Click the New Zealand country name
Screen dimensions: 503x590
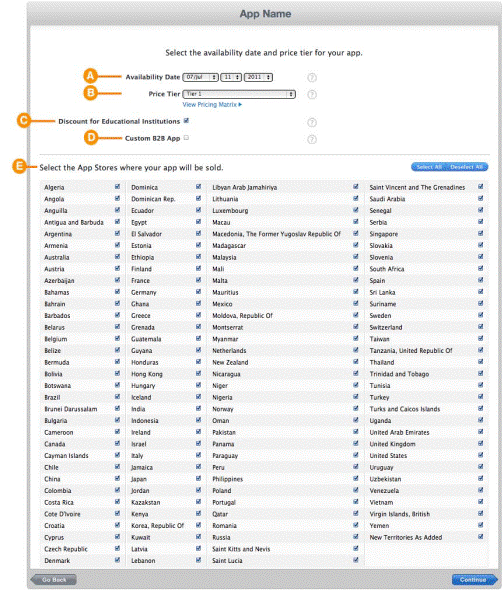click(x=230, y=362)
